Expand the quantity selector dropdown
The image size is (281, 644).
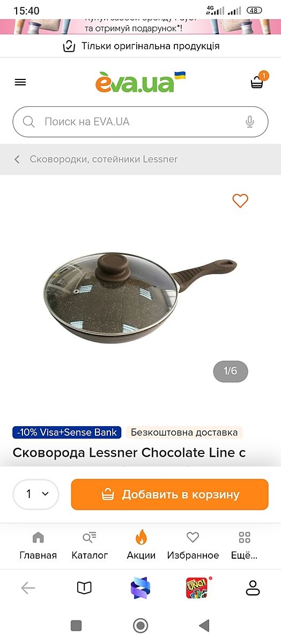36,494
